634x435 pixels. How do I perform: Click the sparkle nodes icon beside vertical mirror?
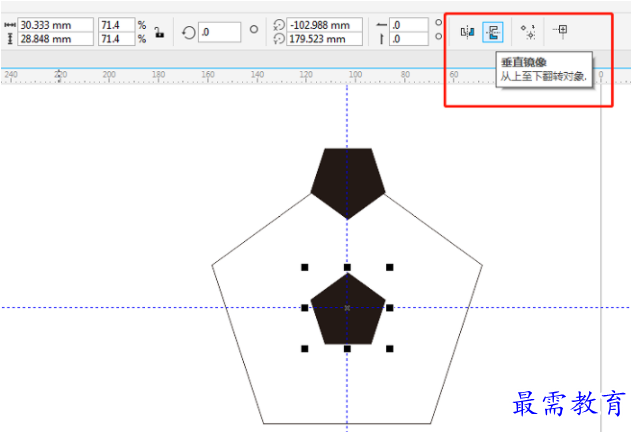point(528,32)
